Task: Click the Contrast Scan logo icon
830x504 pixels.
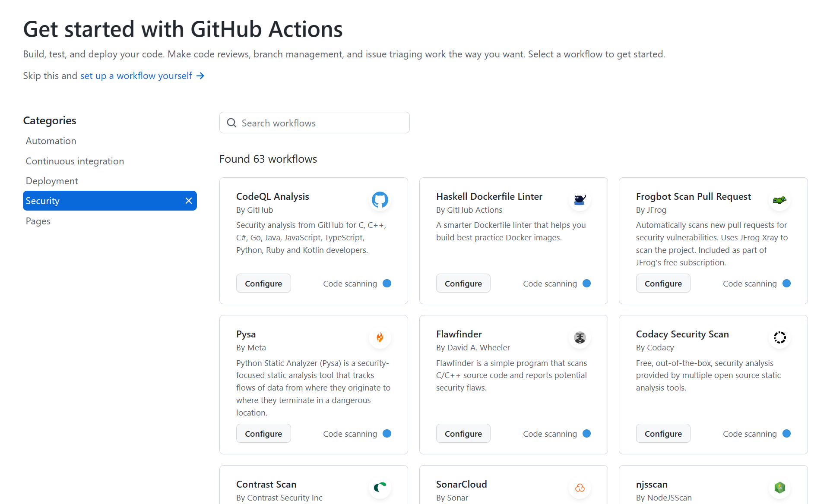Action: [x=380, y=488]
